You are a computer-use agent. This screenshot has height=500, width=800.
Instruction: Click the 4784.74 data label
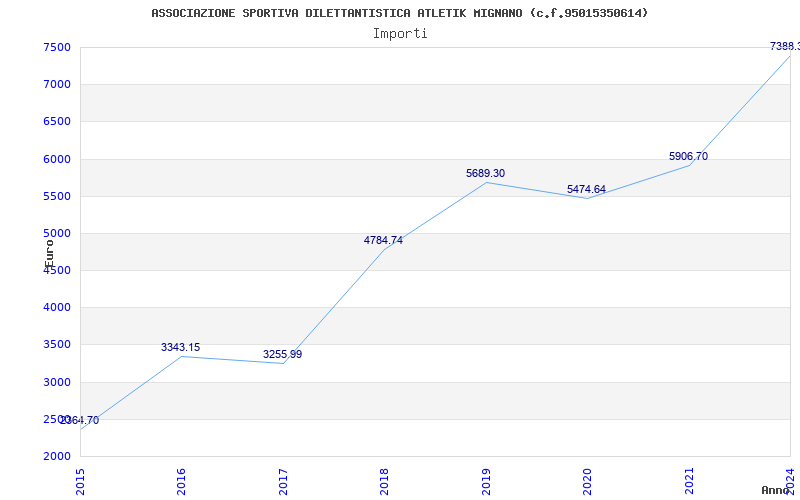coord(383,240)
